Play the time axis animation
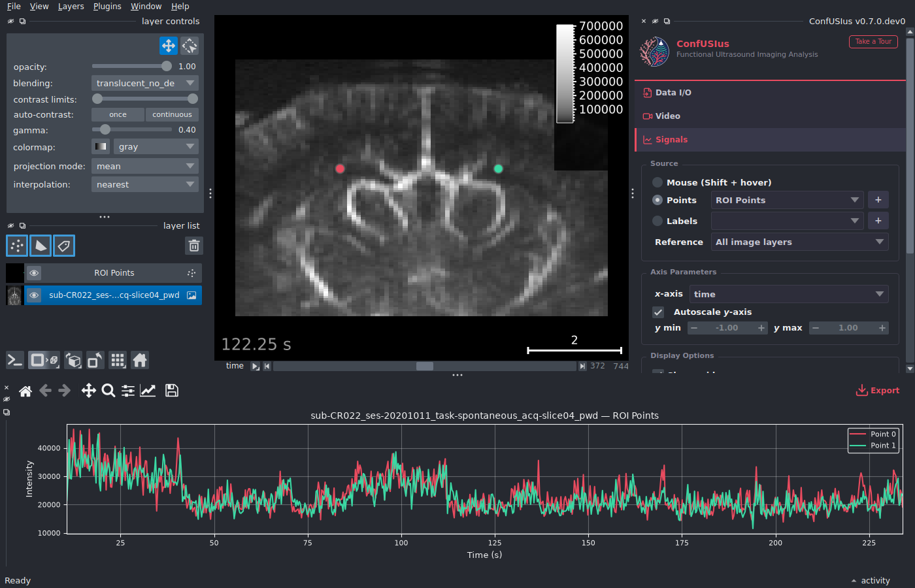Viewport: 915px width, 588px height. [x=256, y=367]
